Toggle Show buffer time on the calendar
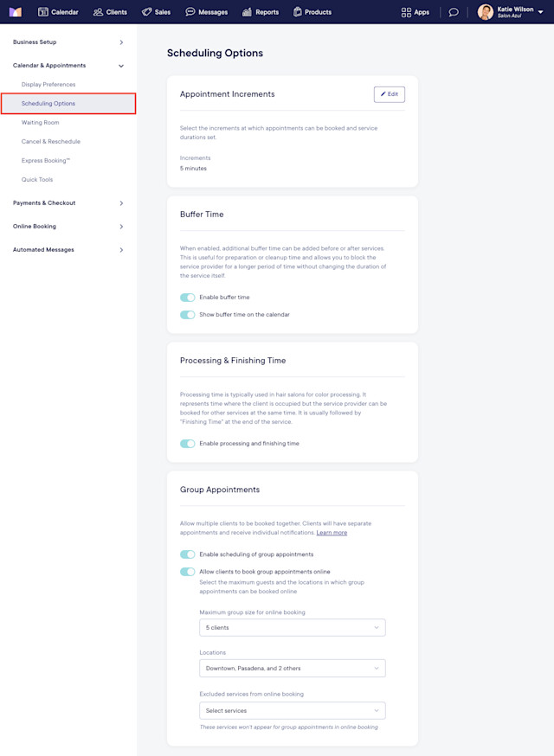This screenshot has width=554, height=756. tap(188, 315)
